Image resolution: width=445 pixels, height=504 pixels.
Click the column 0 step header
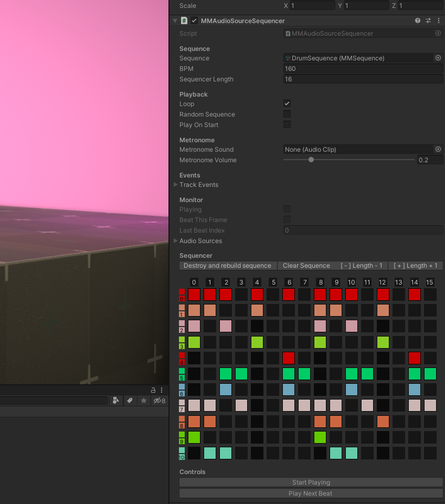tap(194, 282)
